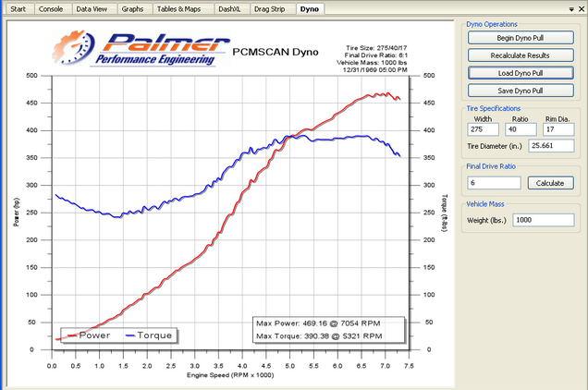Click the Tire Size 275/40/17 text
The image size is (588, 390).
(x=376, y=48)
